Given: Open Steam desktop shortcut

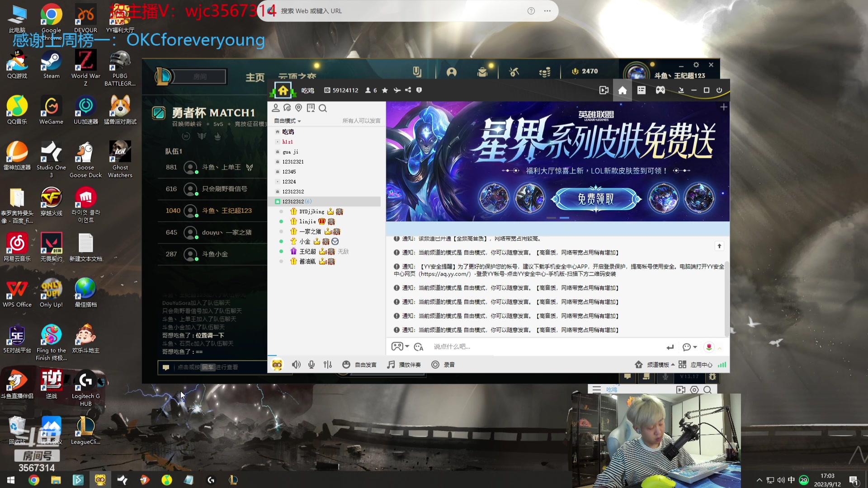Looking at the screenshot, I should pos(51,65).
